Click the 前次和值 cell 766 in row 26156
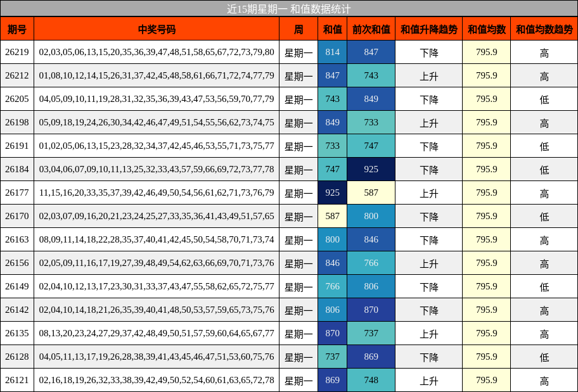Screen dimensions: 578x392 pyautogui.click(x=371, y=263)
